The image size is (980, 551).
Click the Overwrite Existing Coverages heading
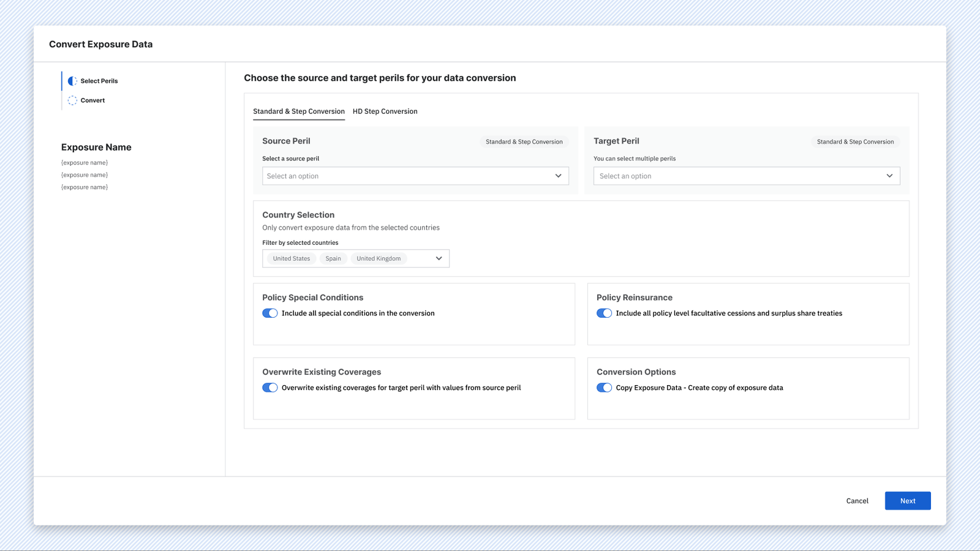click(322, 372)
